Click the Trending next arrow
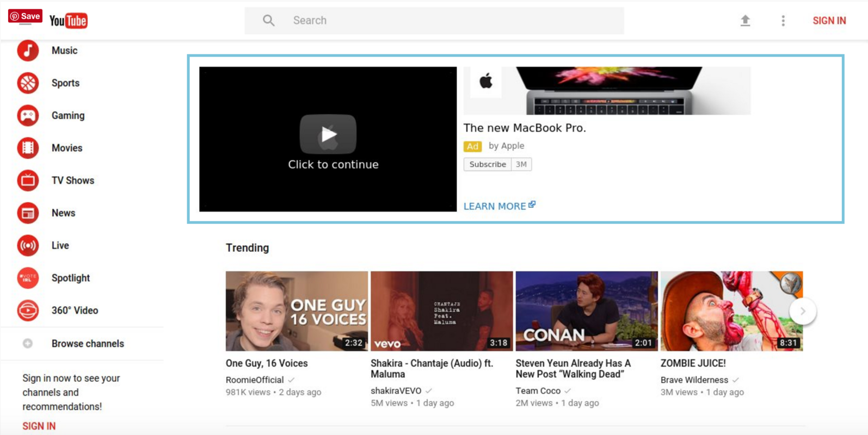This screenshot has width=868, height=435. pyautogui.click(x=803, y=311)
